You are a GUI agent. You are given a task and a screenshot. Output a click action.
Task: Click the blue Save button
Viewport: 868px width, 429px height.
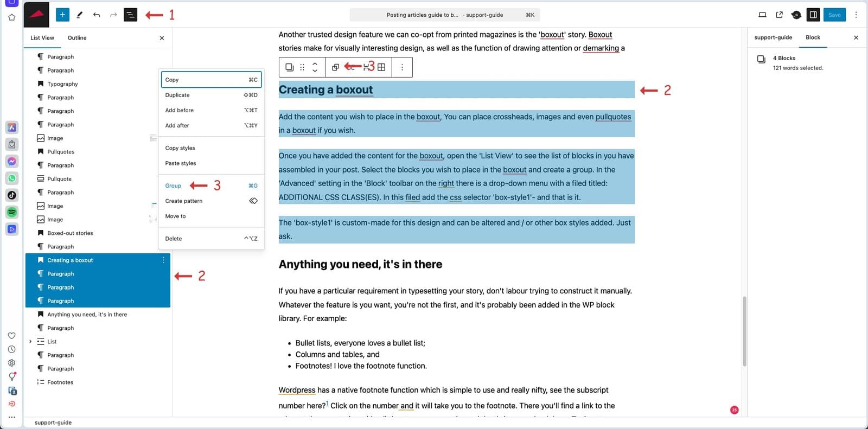coord(834,15)
